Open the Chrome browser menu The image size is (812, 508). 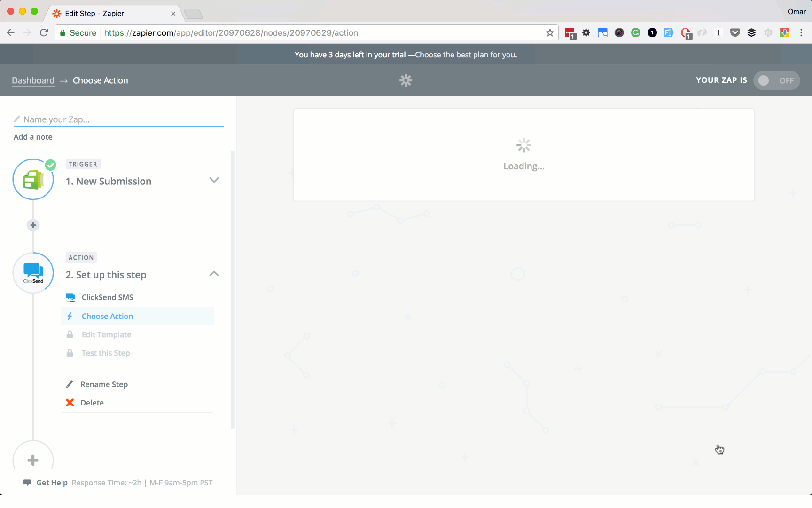pos(802,32)
